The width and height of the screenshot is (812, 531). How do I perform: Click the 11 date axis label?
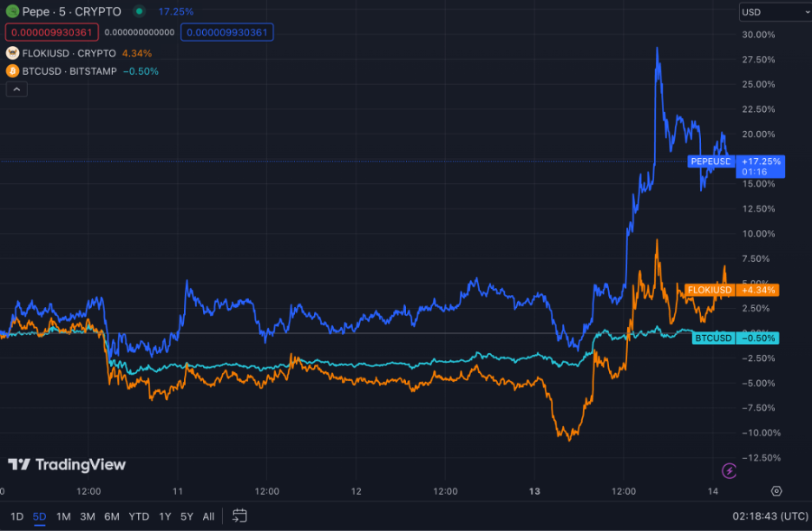tap(178, 491)
